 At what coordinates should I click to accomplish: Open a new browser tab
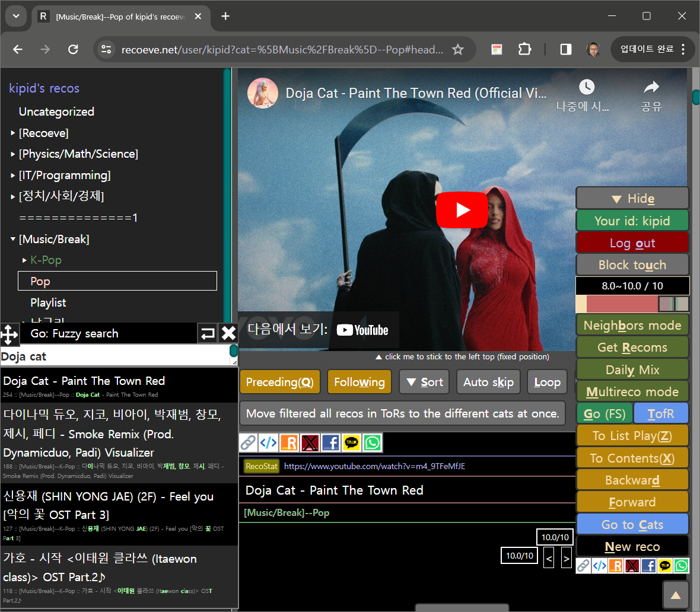point(225,17)
